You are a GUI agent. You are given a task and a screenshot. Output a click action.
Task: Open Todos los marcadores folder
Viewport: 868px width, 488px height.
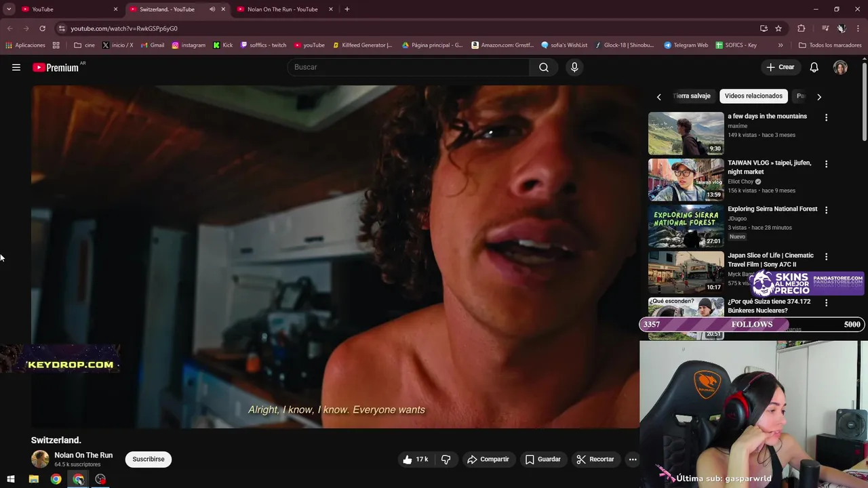coord(831,45)
